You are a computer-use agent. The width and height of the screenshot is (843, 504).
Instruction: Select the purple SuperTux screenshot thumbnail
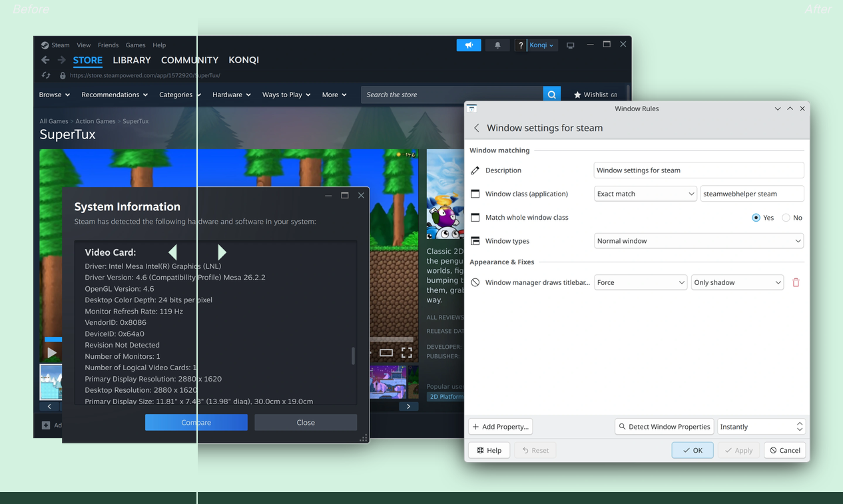(x=388, y=381)
